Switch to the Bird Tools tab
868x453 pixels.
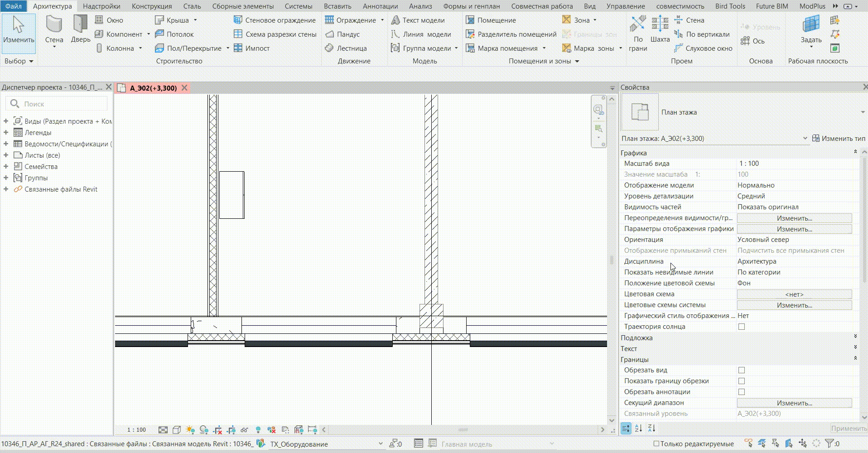tap(730, 6)
